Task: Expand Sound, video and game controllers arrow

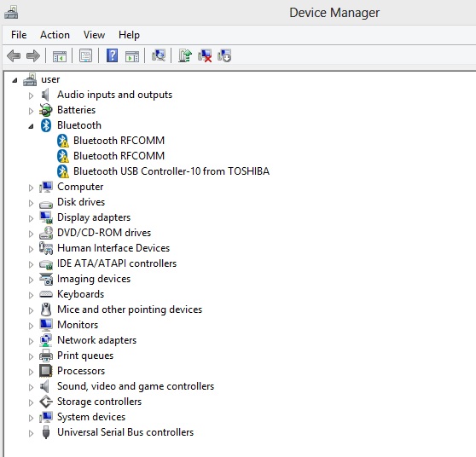Action: [31, 387]
